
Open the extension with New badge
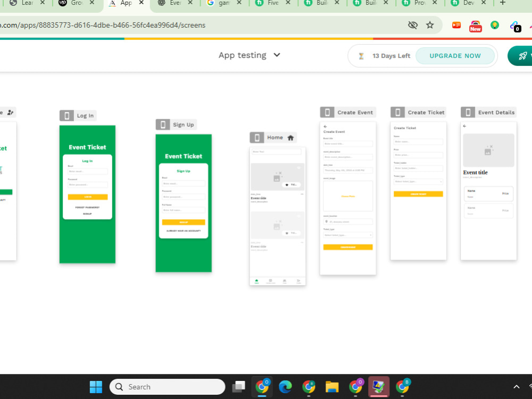[475, 26]
